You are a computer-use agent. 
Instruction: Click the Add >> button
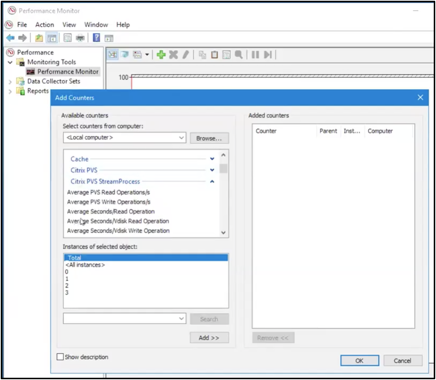pyautogui.click(x=209, y=338)
